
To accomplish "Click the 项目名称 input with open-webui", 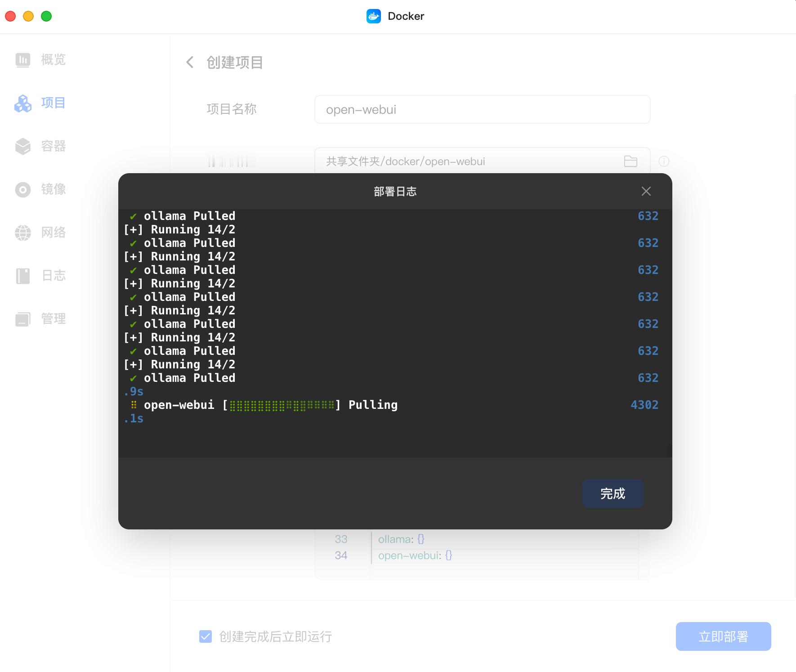I will 482,109.
